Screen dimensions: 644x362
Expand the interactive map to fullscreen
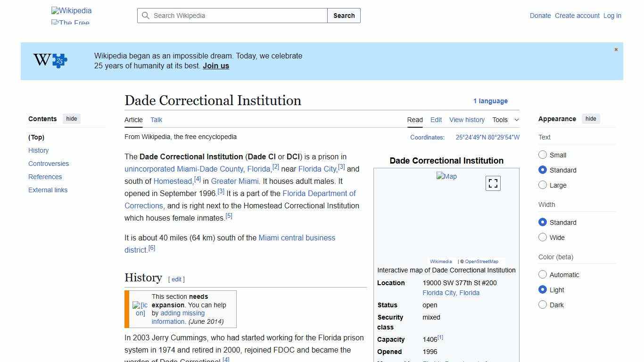(x=493, y=183)
